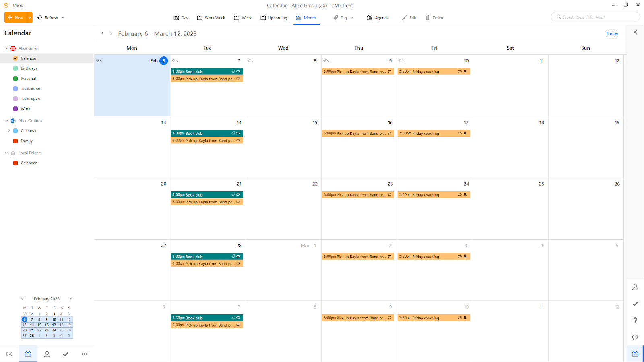Click the help question mark icon
This screenshot has width=644, height=362.
click(x=635, y=321)
